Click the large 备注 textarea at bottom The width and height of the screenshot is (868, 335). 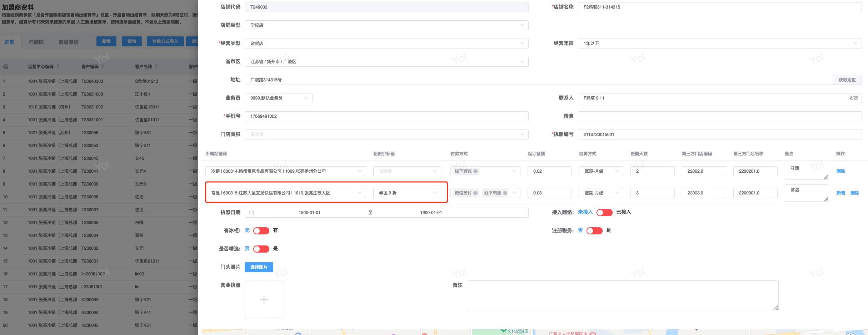[x=623, y=295]
